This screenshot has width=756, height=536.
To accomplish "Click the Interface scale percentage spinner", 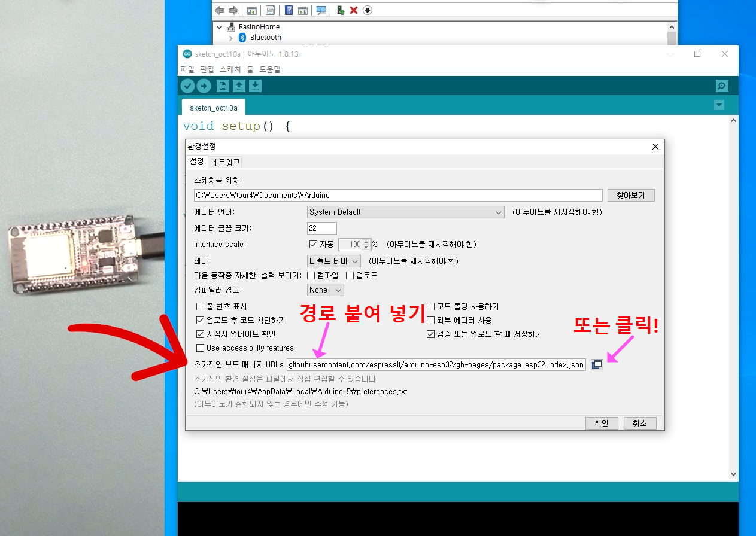I will 355,244.
